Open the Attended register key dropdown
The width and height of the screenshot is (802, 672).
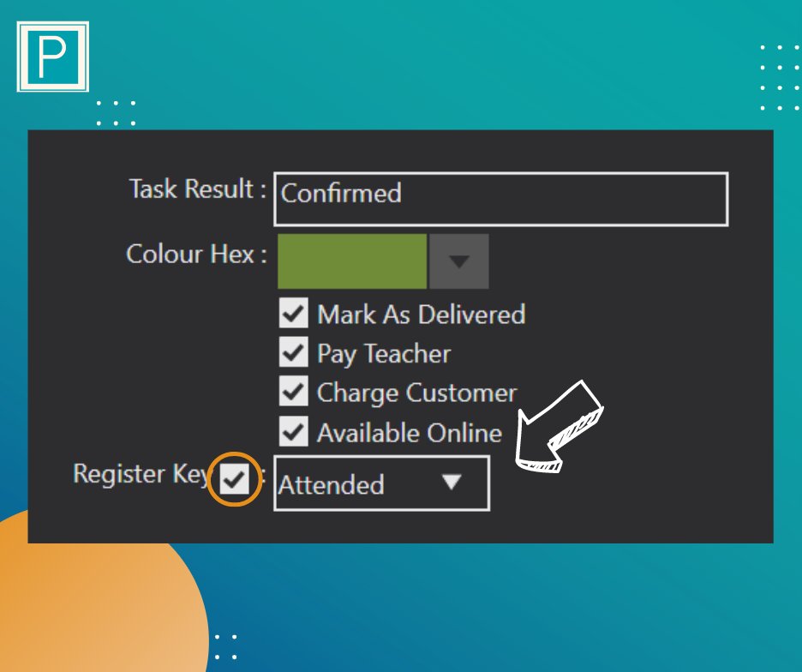pos(381,483)
